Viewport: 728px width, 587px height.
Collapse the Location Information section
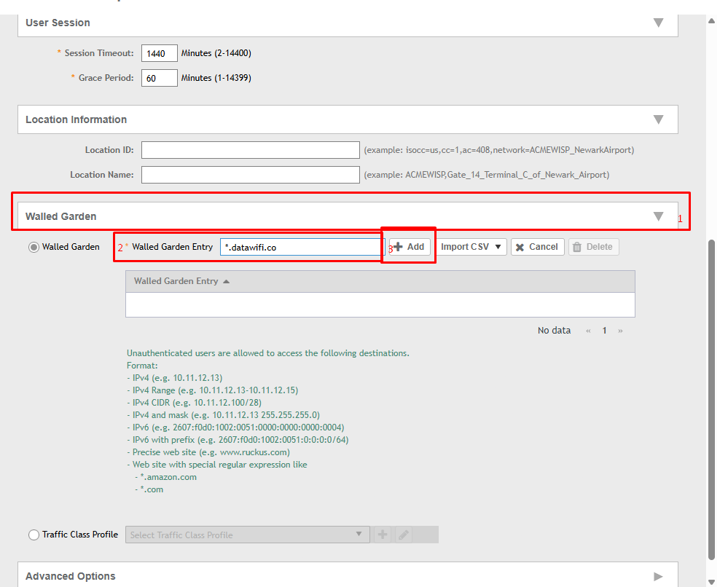pos(658,119)
